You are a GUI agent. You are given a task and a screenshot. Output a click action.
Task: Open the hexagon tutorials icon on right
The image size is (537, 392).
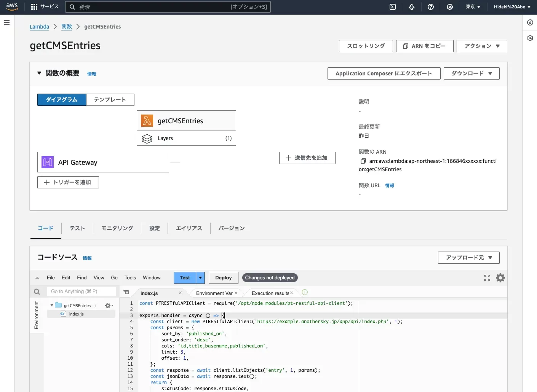click(x=530, y=38)
